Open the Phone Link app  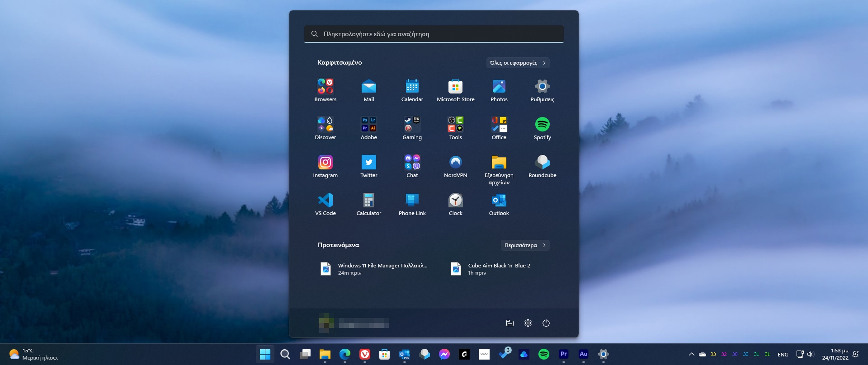[412, 205]
